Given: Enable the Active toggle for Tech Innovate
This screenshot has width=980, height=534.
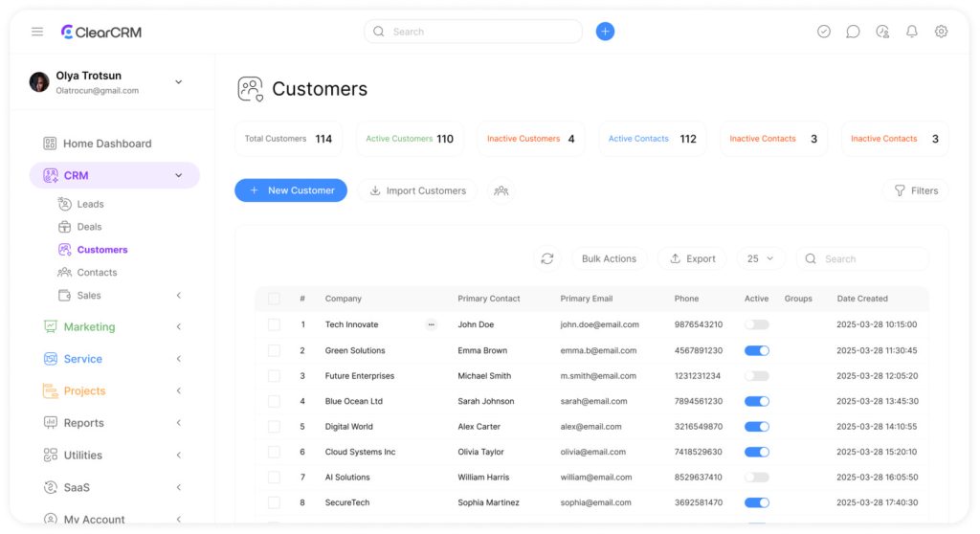Looking at the screenshot, I should coord(757,324).
